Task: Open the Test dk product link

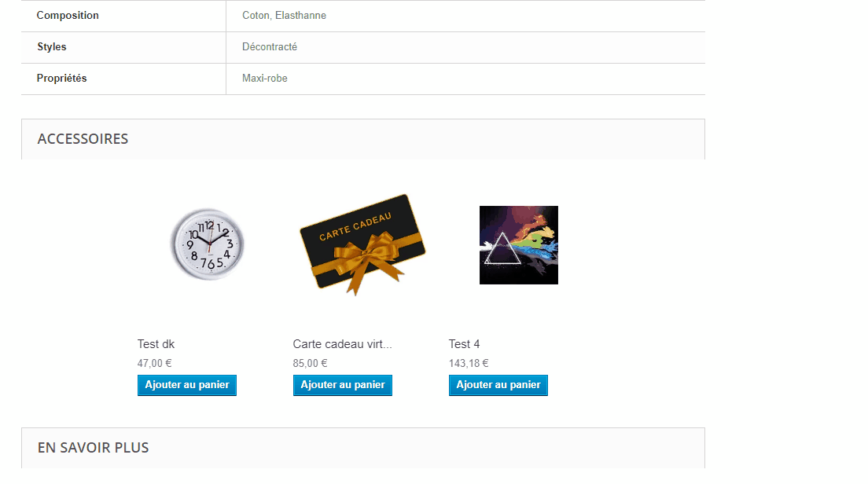Action: point(156,344)
